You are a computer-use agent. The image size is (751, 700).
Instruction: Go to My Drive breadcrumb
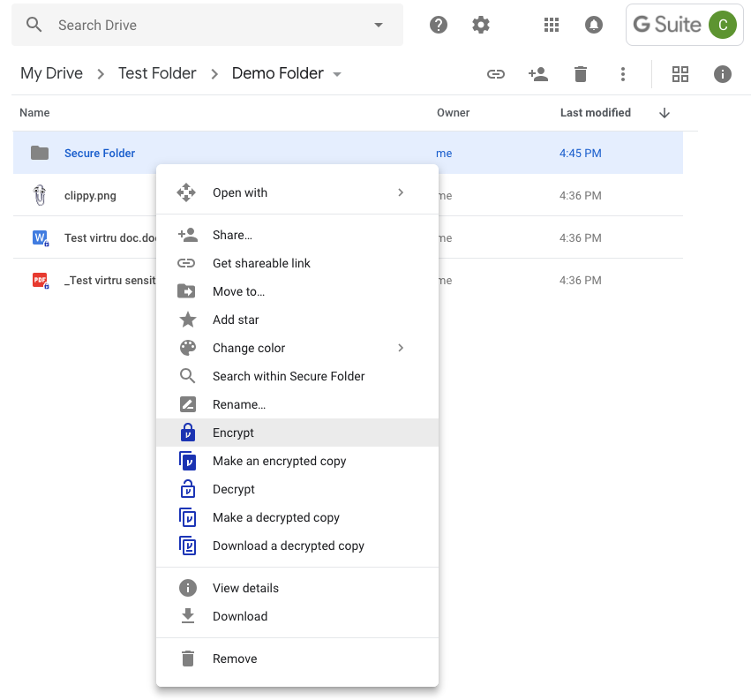click(x=51, y=73)
